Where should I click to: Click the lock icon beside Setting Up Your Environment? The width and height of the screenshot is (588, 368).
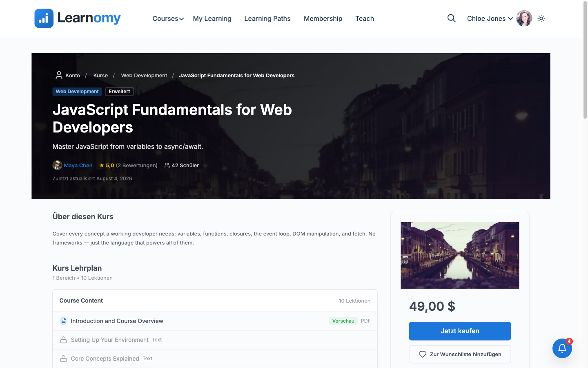63,340
